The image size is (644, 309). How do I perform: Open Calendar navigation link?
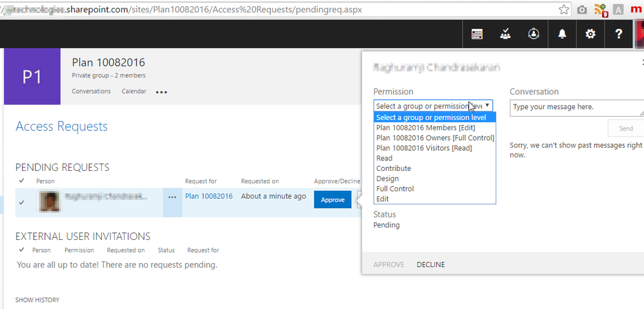(134, 91)
